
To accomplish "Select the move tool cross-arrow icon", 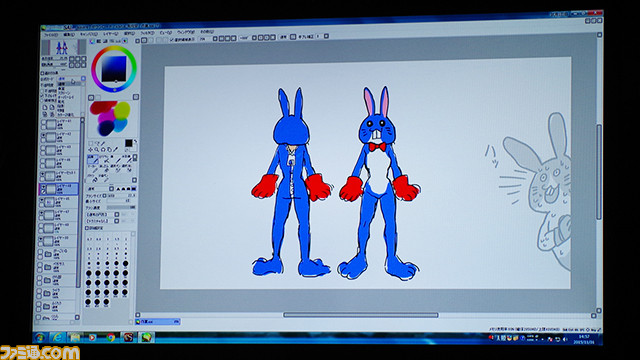I will tap(90, 150).
